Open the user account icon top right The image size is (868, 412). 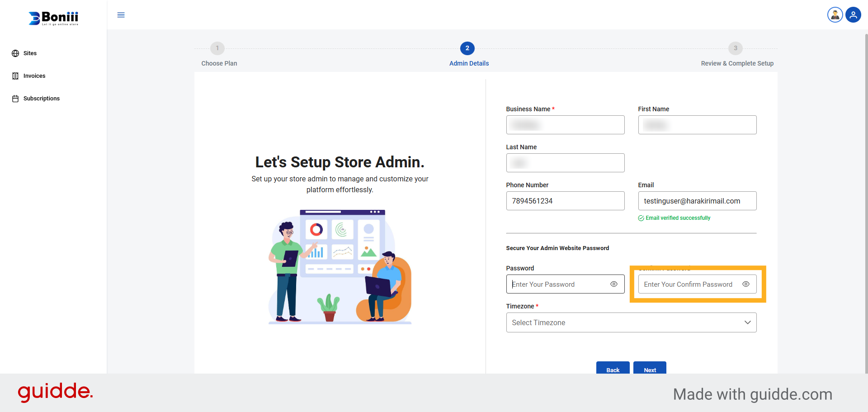coord(854,14)
